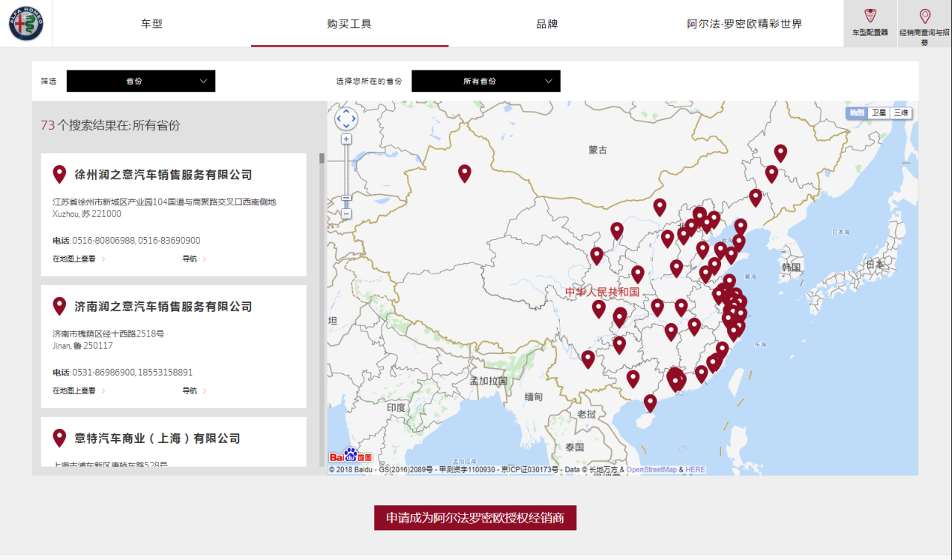Open the 省份 filter dropdown
The image size is (952, 560).
tap(141, 81)
